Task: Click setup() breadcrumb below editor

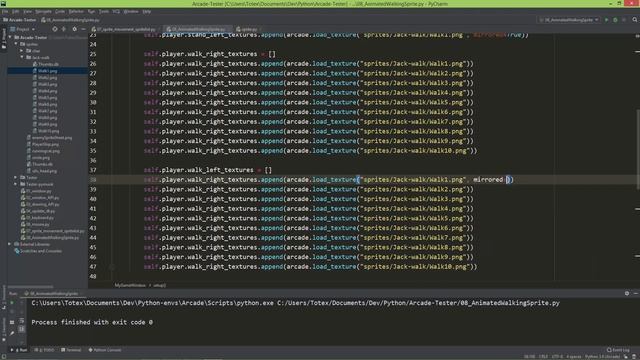Action: point(160,285)
